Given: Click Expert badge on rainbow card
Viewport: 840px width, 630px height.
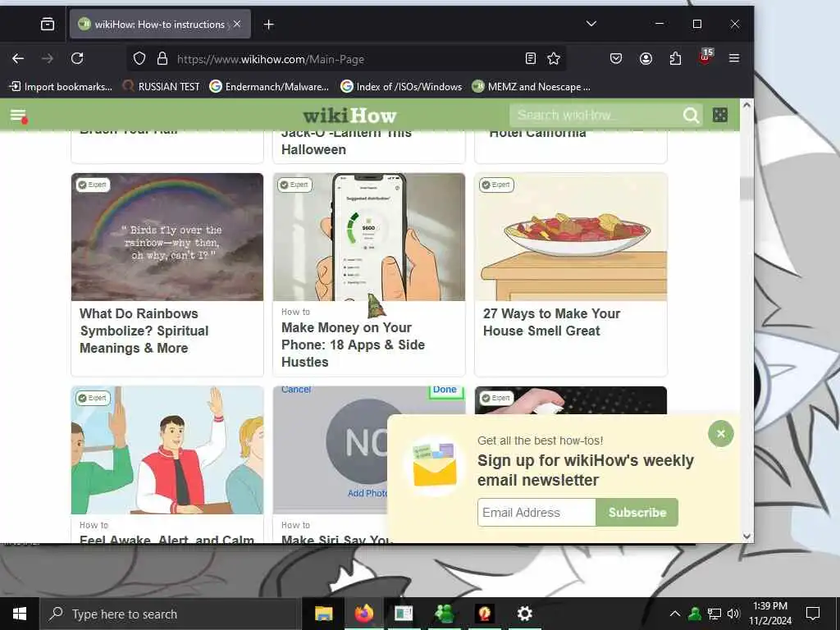Looking at the screenshot, I should (93, 185).
